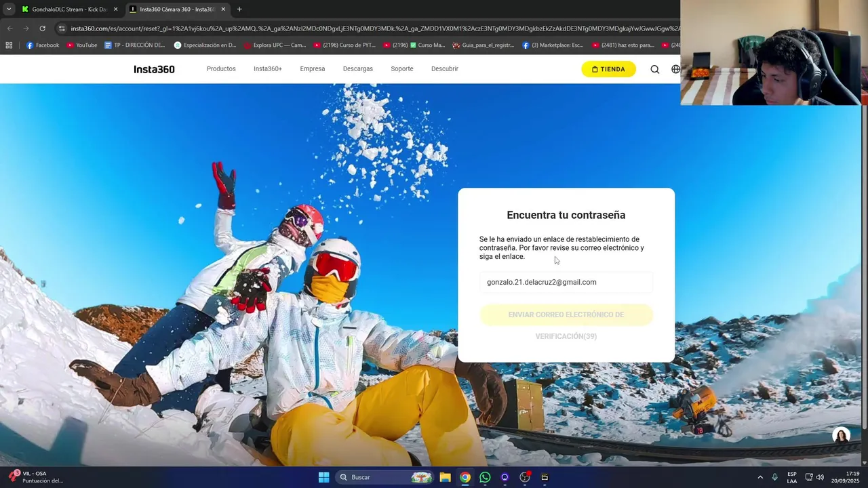Screen dimensions: 868x488
Task: Switch ESP LAA keyboard language
Action: click(x=792, y=477)
